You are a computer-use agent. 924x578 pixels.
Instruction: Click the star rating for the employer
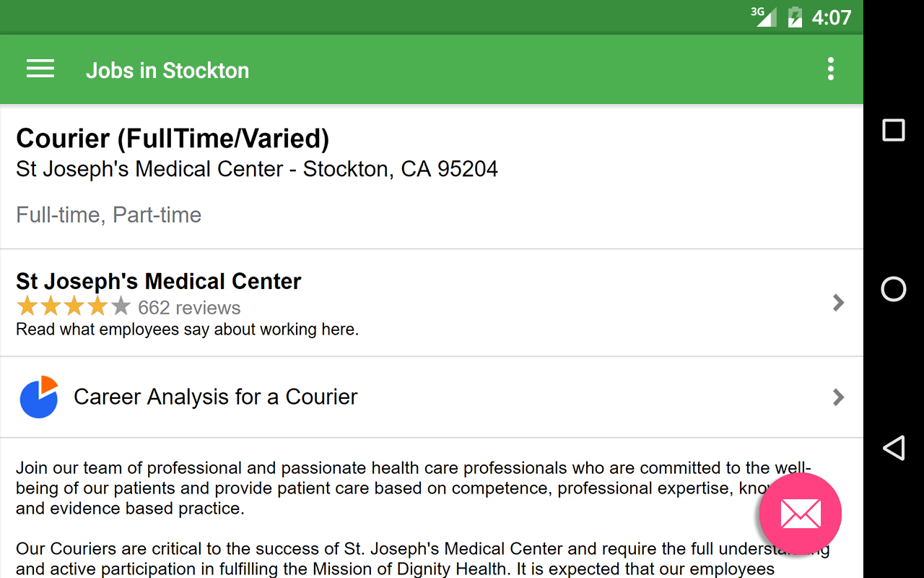pyautogui.click(x=73, y=307)
